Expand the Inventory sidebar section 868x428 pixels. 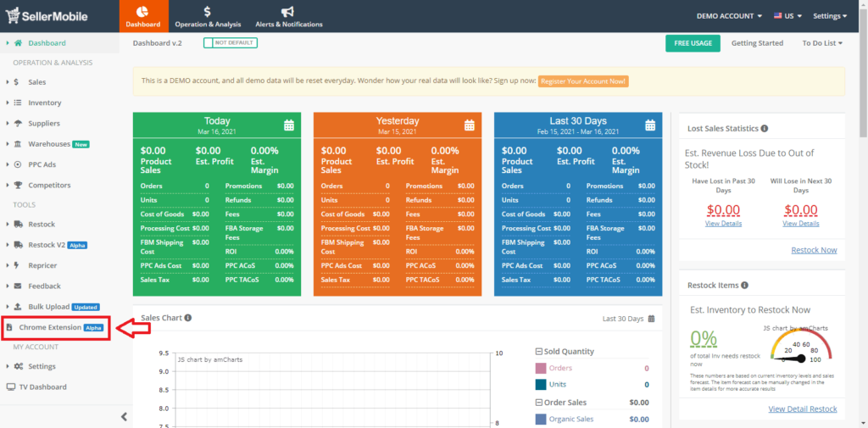(x=8, y=103)
